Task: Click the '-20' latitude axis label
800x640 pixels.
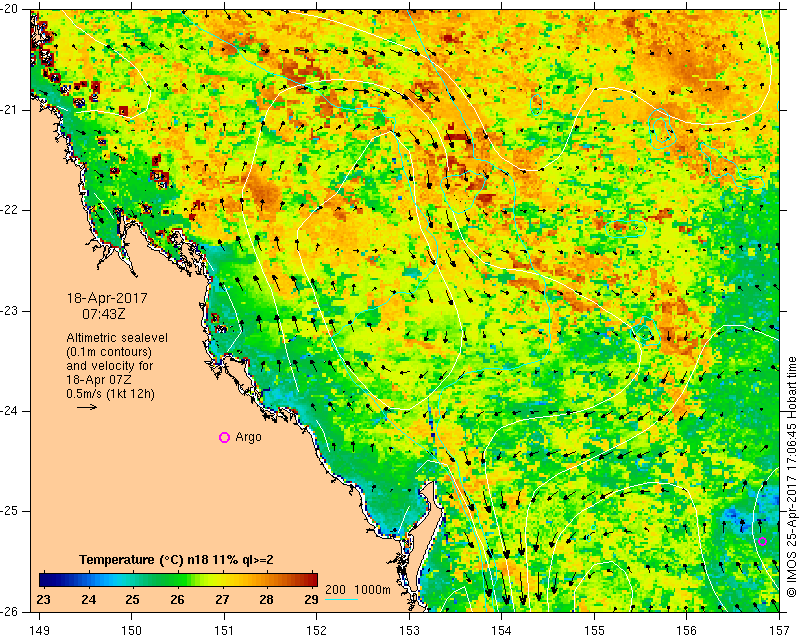Action: pos(10,9)
